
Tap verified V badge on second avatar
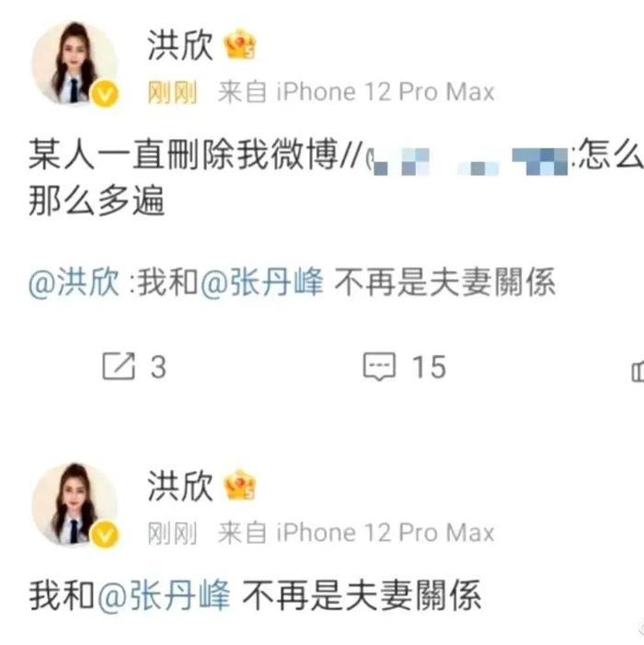(105, 535)
